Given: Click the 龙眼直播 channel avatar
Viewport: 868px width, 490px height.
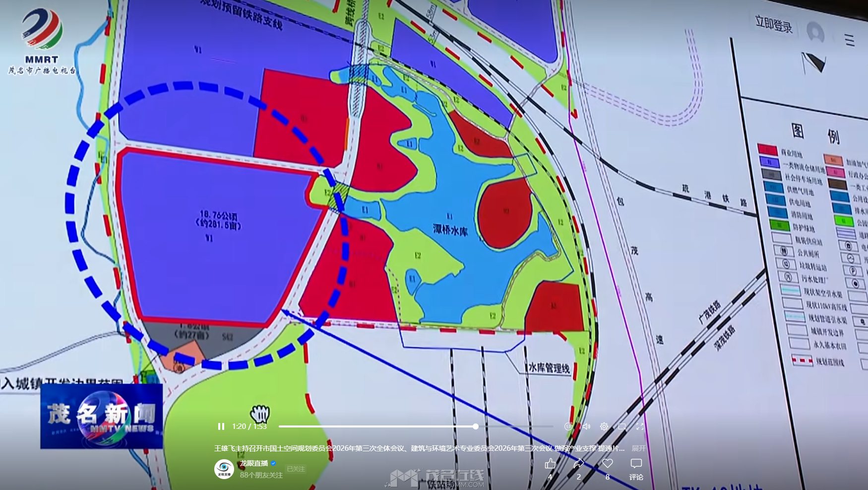Looking at the screenshot, I should 224,469.
